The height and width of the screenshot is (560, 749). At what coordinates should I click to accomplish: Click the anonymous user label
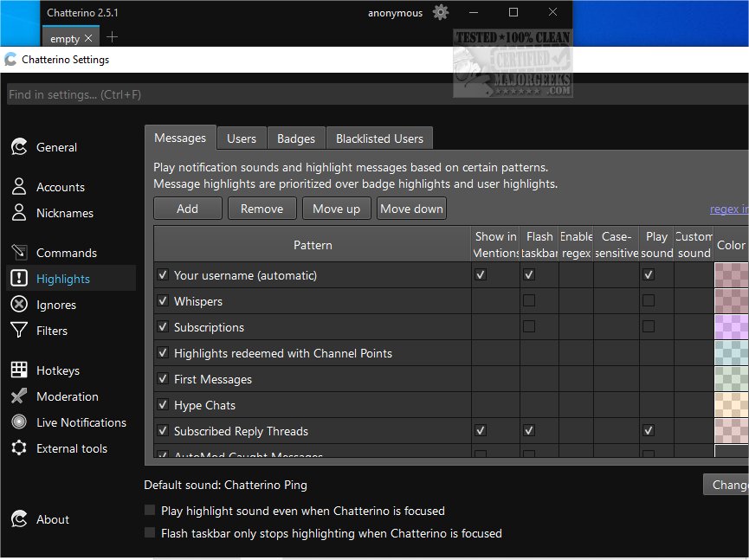click(395, 13)
